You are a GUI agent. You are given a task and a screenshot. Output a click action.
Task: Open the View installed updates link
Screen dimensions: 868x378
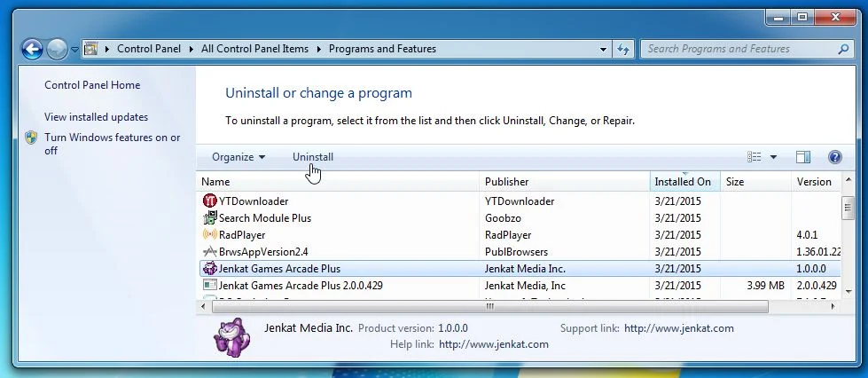[97, 117]
